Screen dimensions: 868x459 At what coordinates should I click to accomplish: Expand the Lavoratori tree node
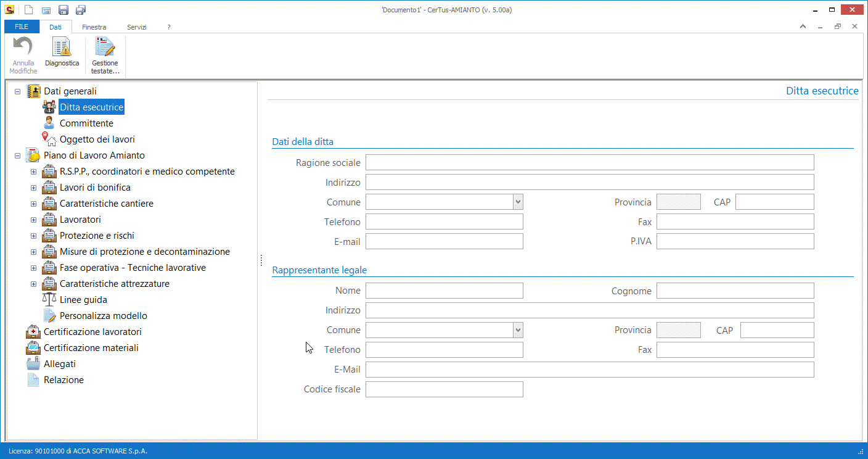pos(34,220)
